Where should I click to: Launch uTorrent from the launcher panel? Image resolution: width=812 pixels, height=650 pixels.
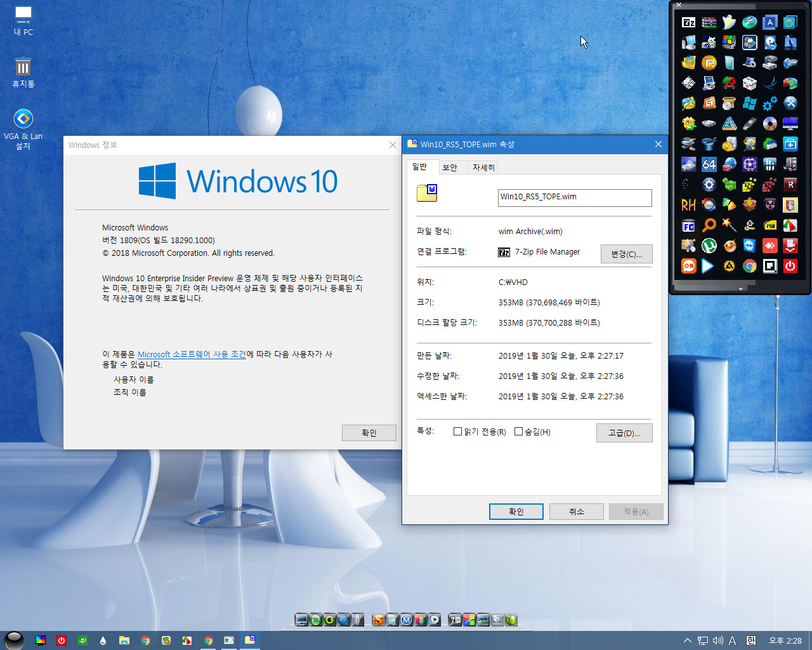click(709, 246)
